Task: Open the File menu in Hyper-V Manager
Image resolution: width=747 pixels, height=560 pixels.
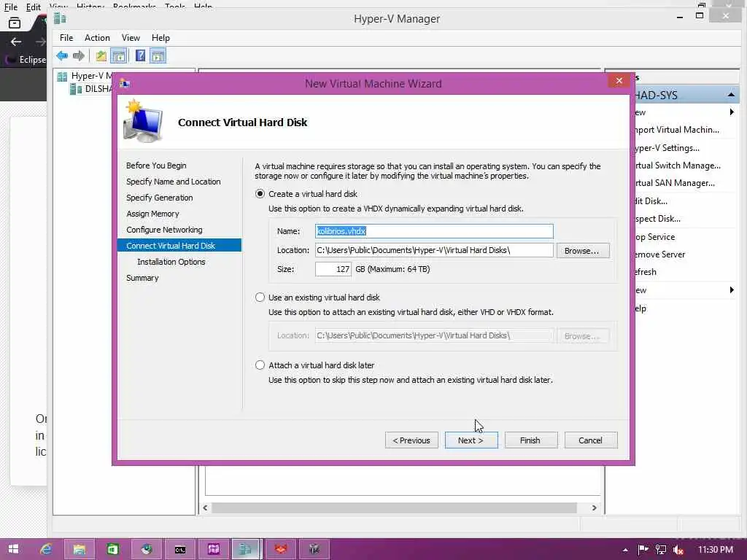Action: click(x=66, y=38)
